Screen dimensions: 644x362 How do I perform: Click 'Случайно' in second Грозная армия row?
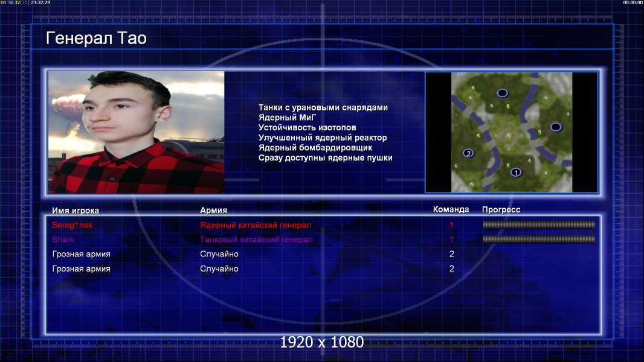pyautogui.click(x=219, y=269)
